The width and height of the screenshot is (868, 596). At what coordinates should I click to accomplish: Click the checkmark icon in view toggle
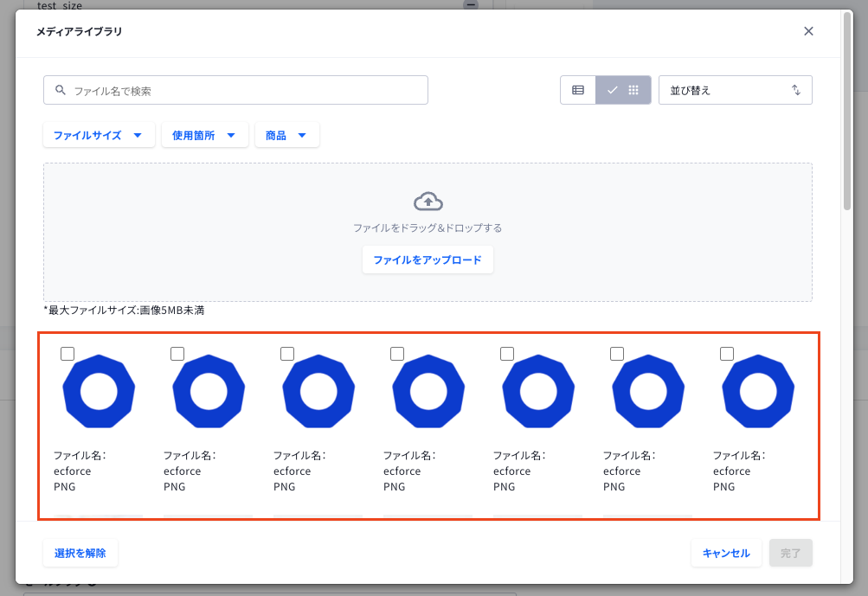point(612,90)
